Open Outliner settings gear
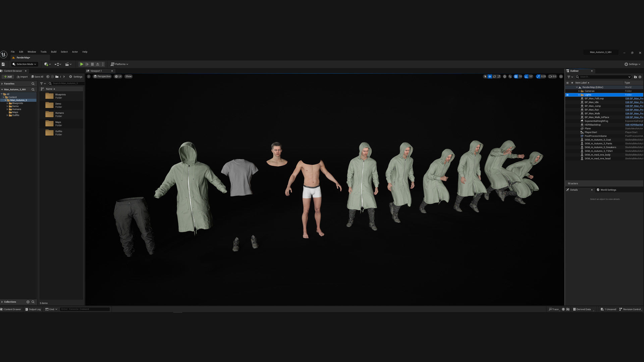 coord(640,77)
